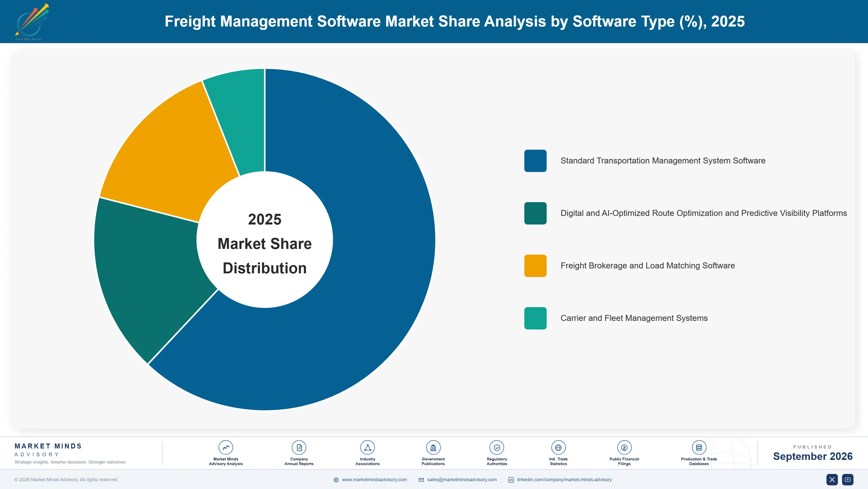Image resolution: width=868 pixels, height=489 pixels.
Task: Open the YouTube icon in footer
Action: pos(848,480)
